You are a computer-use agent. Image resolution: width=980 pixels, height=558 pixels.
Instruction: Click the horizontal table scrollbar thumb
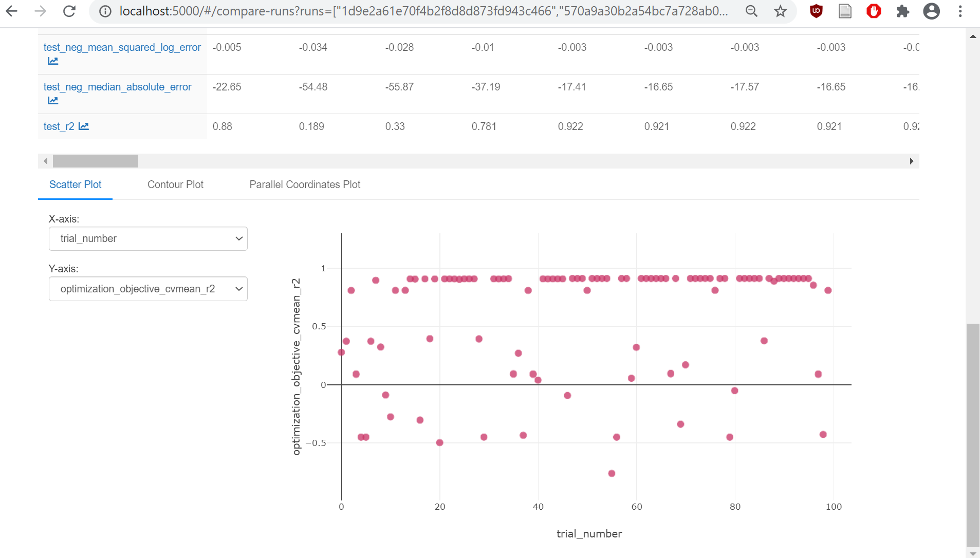pos(96,161)
